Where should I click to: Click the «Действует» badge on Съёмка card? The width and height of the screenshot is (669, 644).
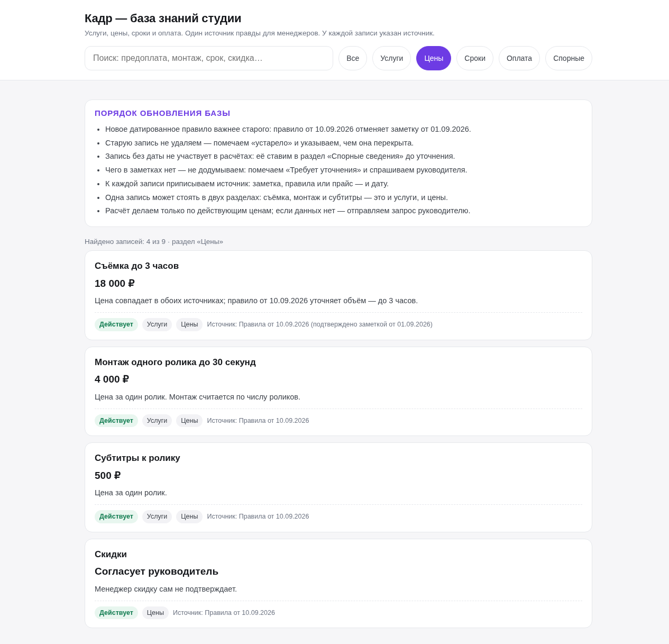tap(116, 324)
